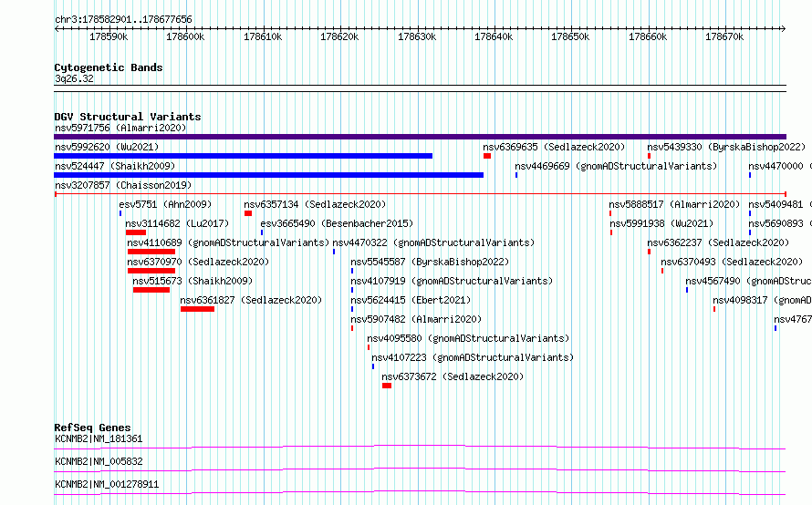Open nsv5545587 (ByrskaBishop2022) label

430,262
